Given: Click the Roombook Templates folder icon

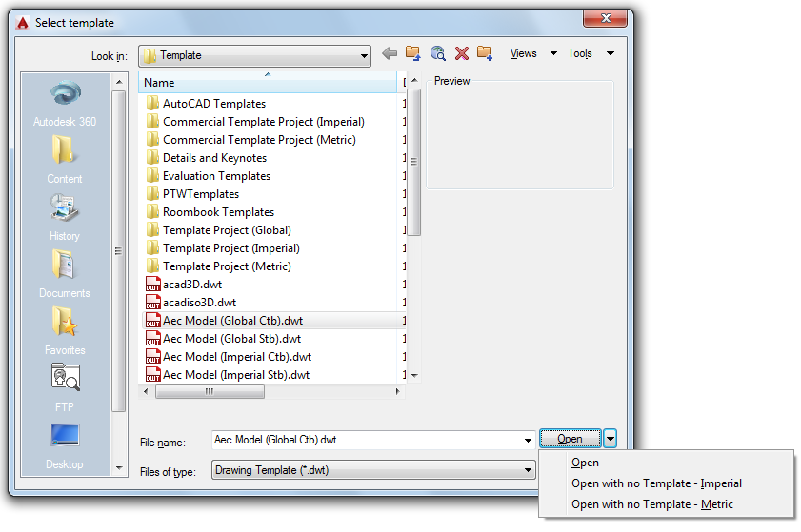Looking at the screenshot, I should pyautogui.click(x=152, y=211).
